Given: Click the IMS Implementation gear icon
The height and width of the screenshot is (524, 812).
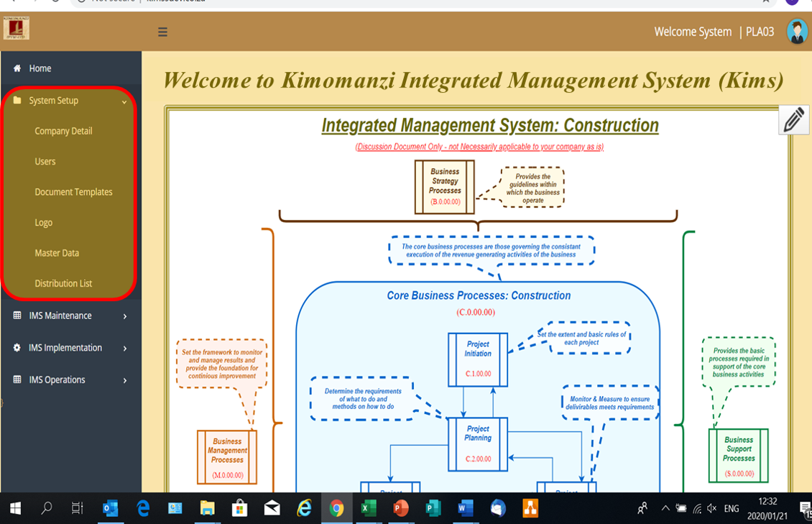Looking at the screenshot, I should 17,348.
